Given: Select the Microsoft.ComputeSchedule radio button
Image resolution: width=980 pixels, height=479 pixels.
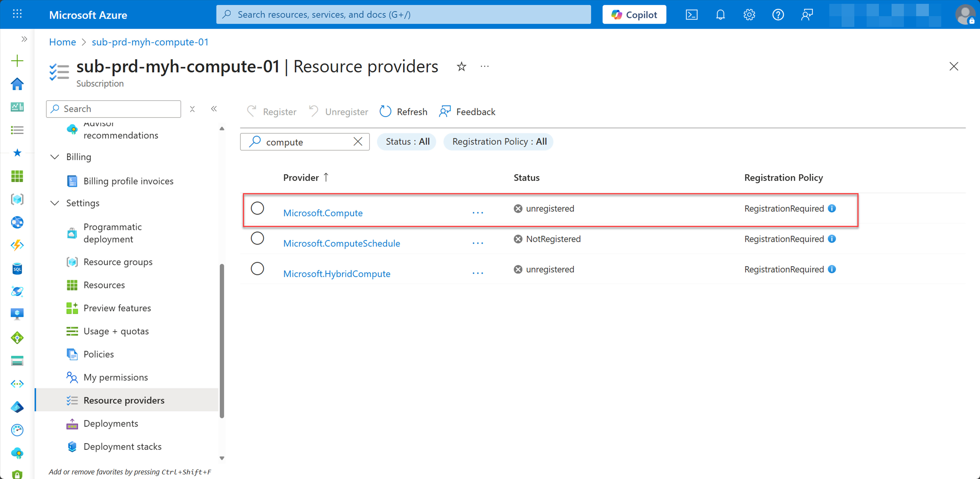Looking at the screenshot, I should (x=257, y=238).
